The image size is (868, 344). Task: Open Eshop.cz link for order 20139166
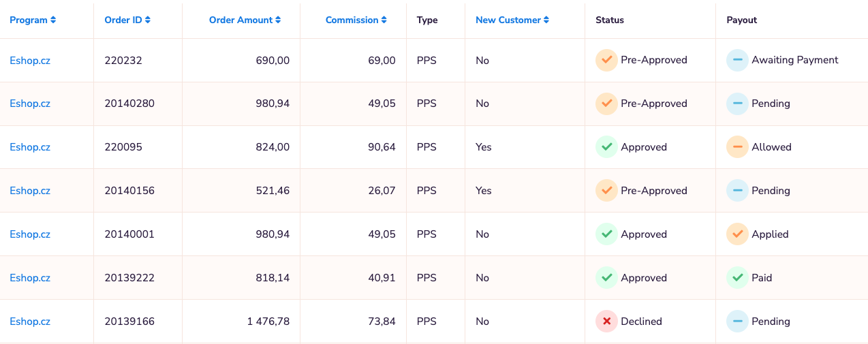coord(30,322)
